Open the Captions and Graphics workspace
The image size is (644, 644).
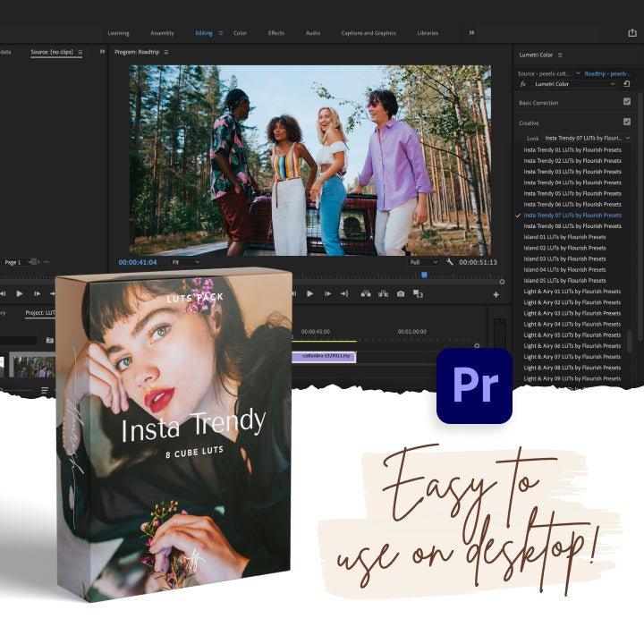[x=369, y=33]
